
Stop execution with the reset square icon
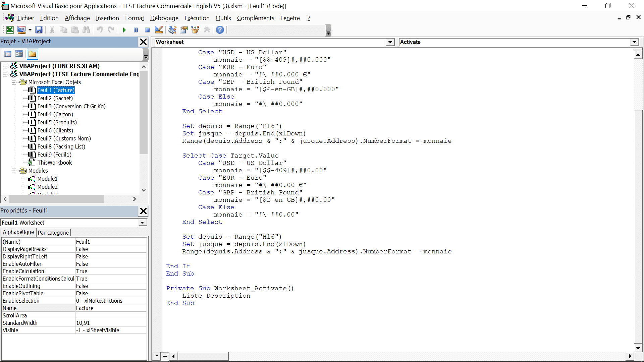[x=147, y=30]
